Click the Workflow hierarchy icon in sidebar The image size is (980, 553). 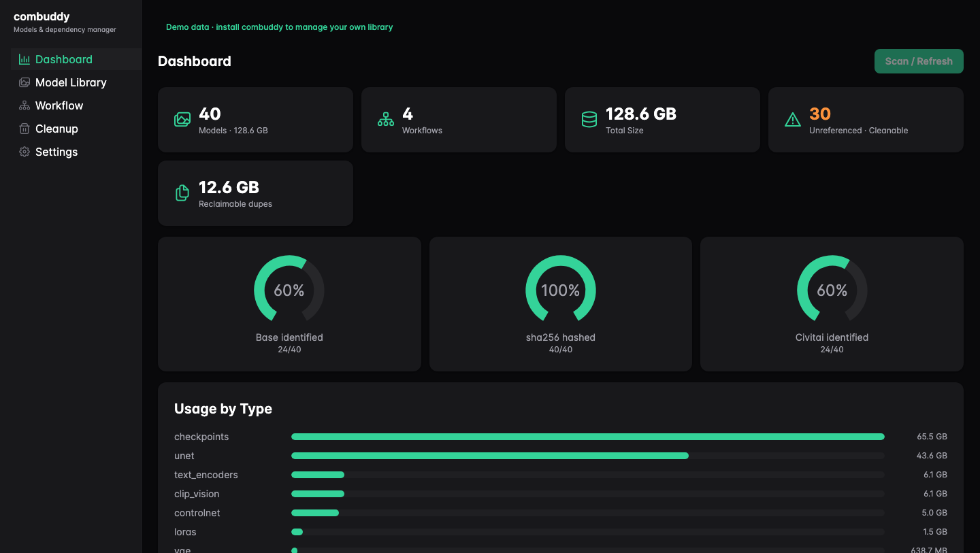click(x=24, y=105)
